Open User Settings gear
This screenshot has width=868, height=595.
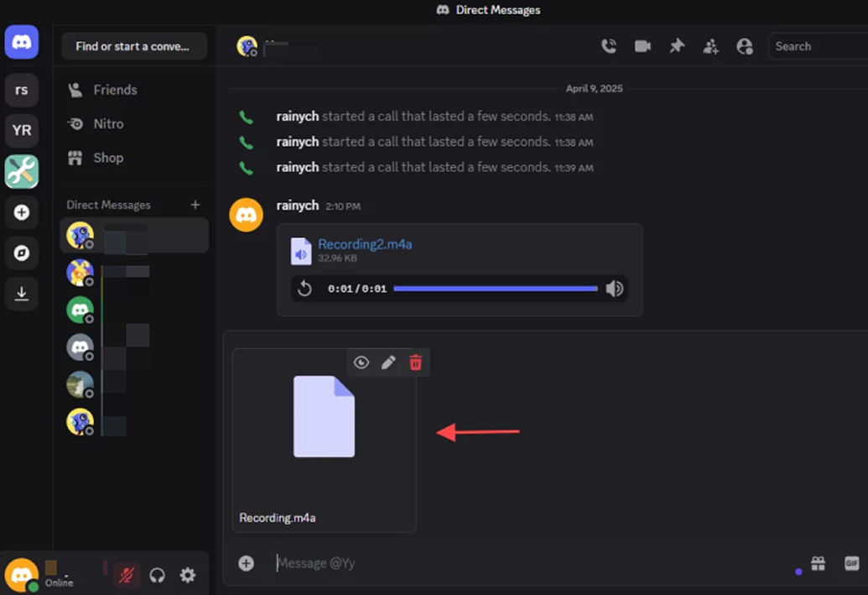tap(188, 575)
